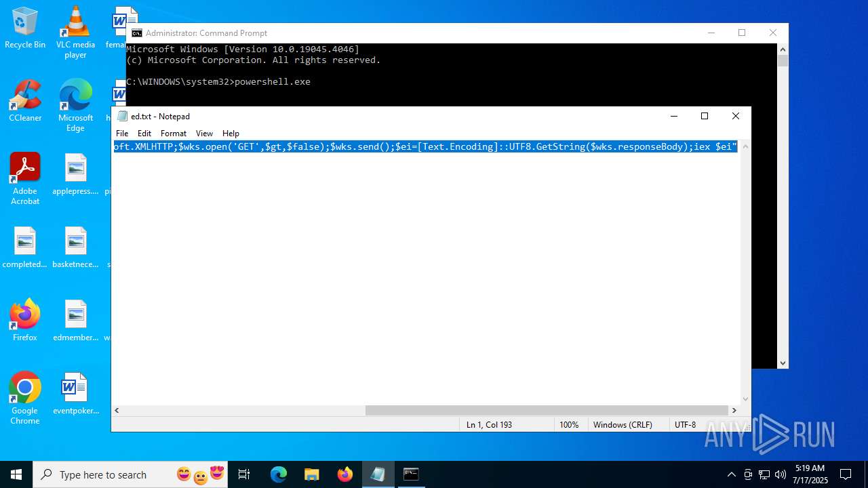Open Notepad Edit menu

[144, 134]
